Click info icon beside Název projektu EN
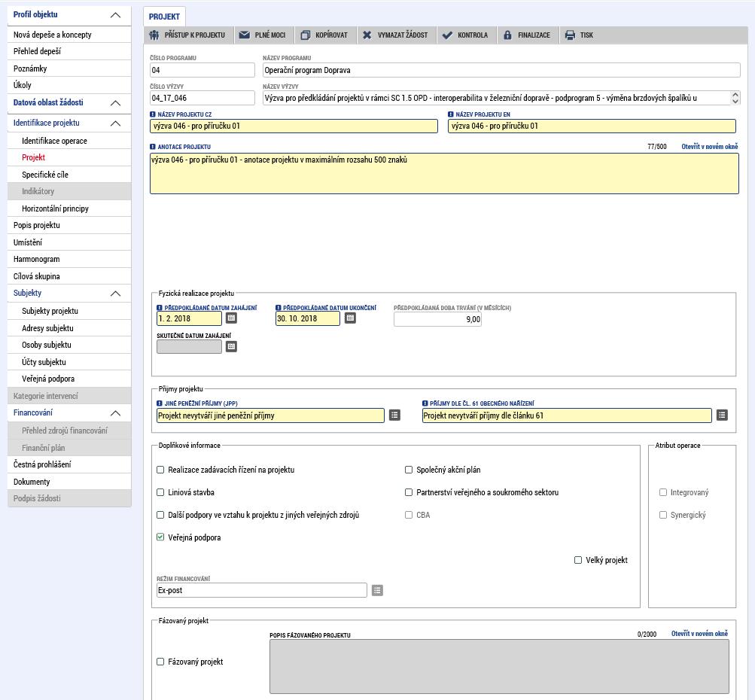The image size is (755, 700). (451, 114)
